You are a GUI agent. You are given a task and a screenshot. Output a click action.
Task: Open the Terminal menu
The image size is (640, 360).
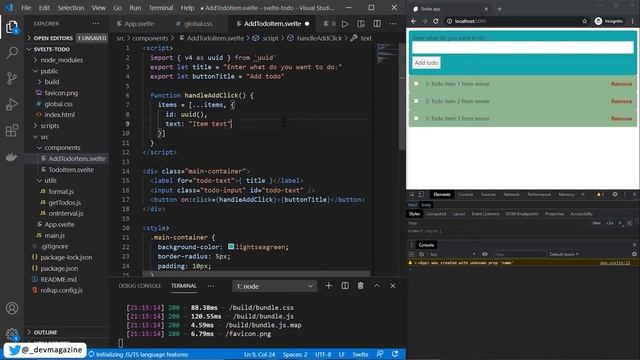point(161,8)
